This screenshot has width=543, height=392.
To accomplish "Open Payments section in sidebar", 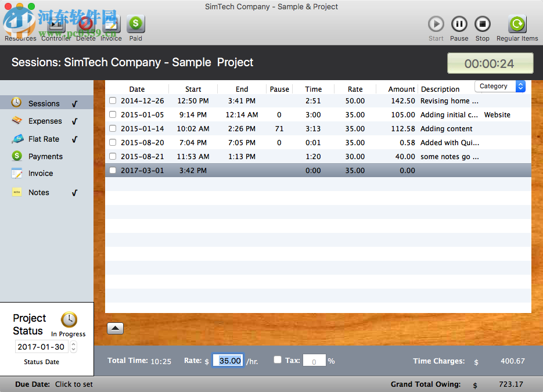I will [x=45, y=156].
